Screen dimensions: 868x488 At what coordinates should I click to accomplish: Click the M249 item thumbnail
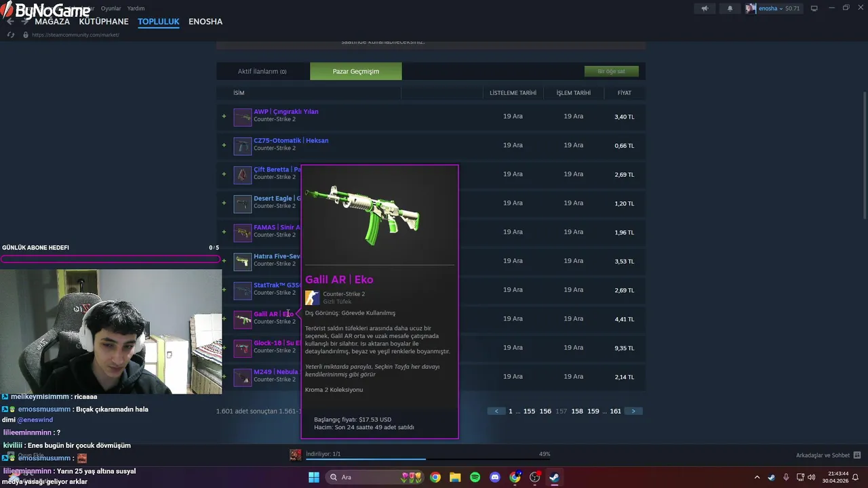(x=243, y=378)
